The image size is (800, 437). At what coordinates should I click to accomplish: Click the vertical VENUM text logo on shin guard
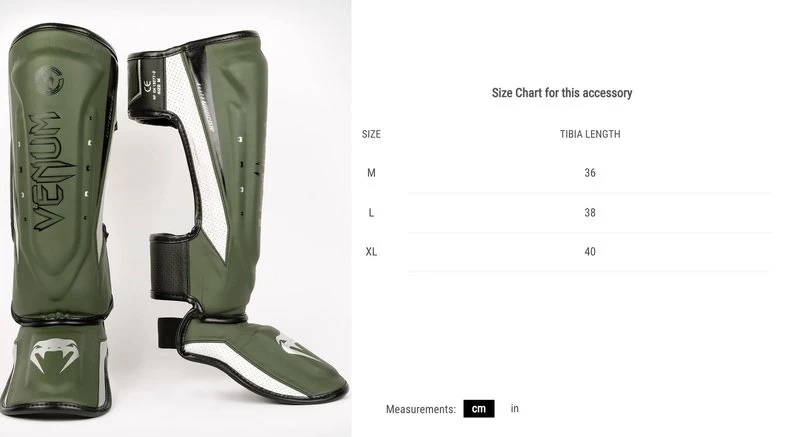(x=51, y=171)
